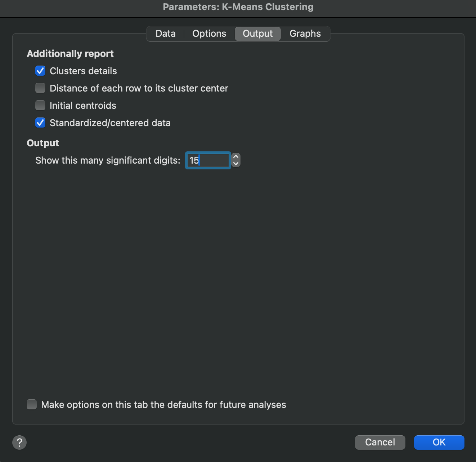
Task: Click the Parameters: K-Means Clustering title bar
Action: click(238, 7)
